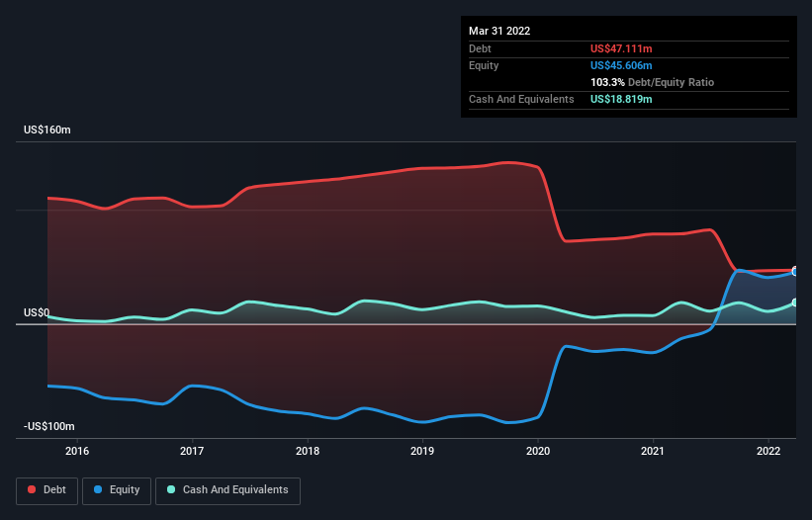Click the Mar 31 2022 tooltip date
Image resolution: width=812 pixels, height=520 pixels.
[x=499, y=31]
